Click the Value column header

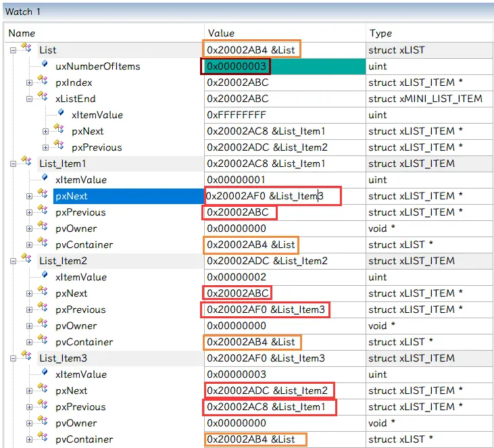click(x=221, y=33)
